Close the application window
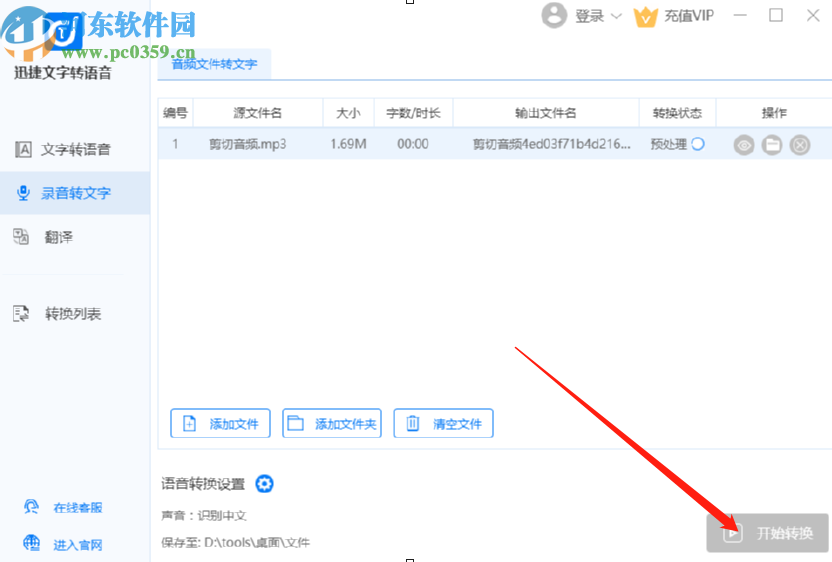 [813, 15]
